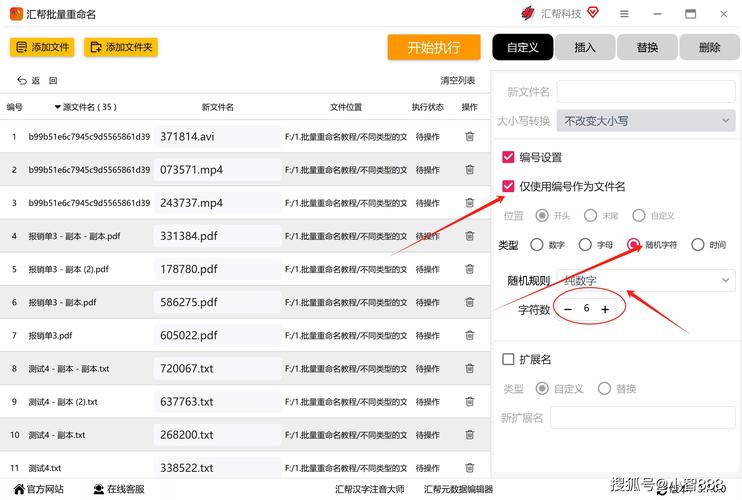
Task: Enable the 扩展名 checkbox
Action: coord(508,359)
